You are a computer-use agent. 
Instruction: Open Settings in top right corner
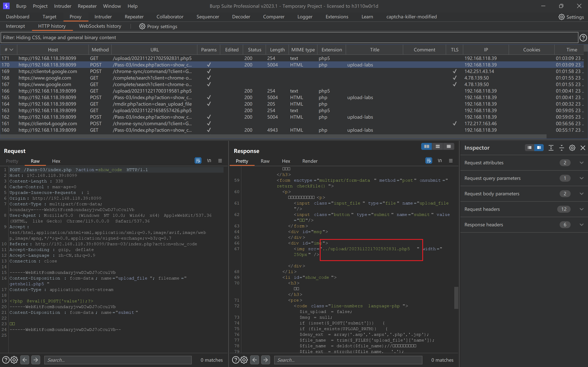click(x=571, y=17)
